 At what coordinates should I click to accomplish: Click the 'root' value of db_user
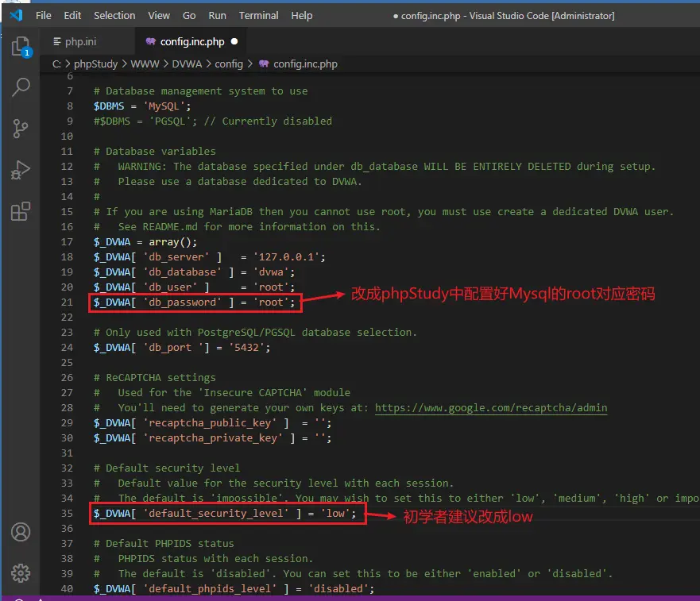[271, 287]
